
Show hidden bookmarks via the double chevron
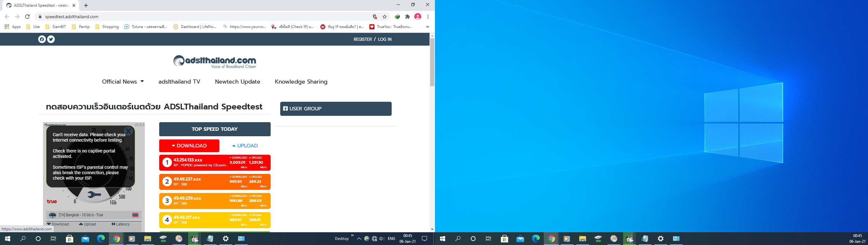tap(428, 27)
